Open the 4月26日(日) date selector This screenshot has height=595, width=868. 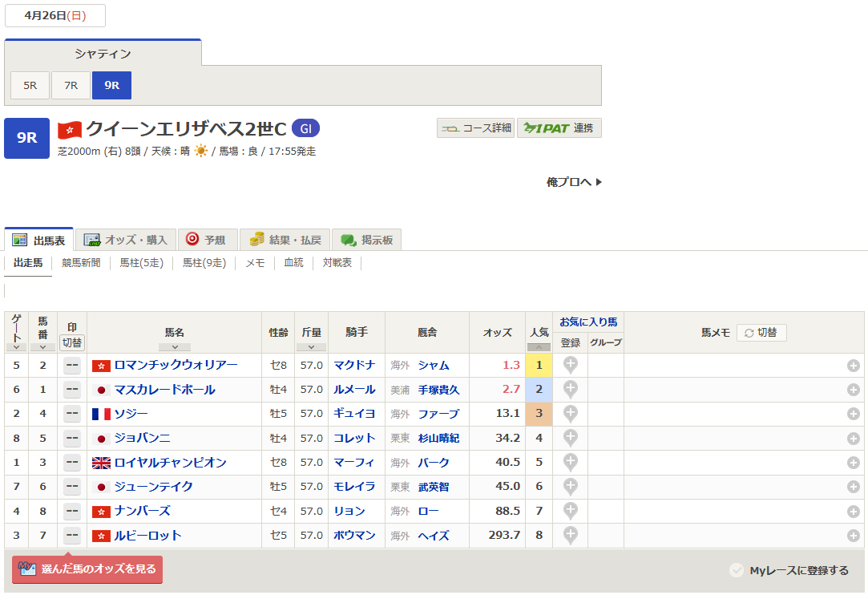55,15
